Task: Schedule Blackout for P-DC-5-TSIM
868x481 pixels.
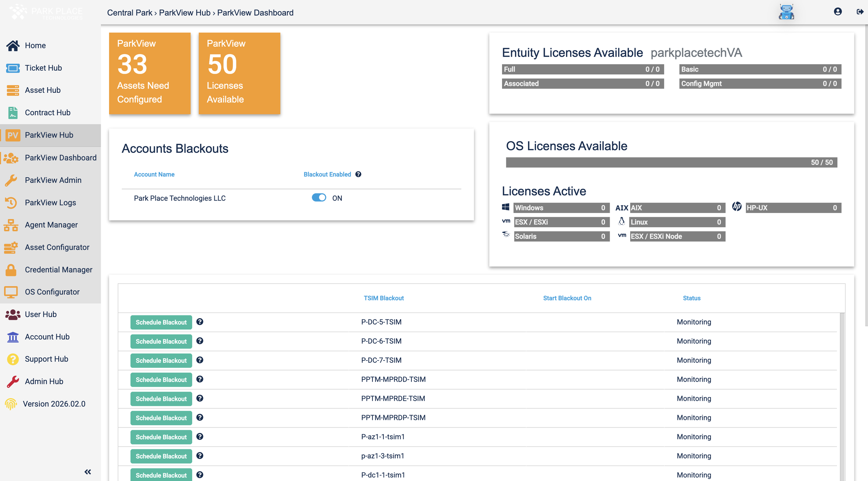Action: point(161,322)
